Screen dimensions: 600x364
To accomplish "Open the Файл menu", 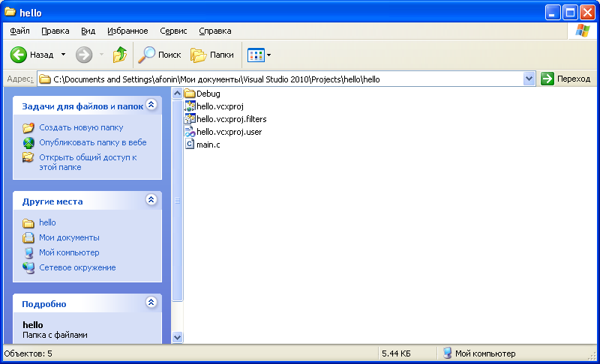I will (19, 31).
